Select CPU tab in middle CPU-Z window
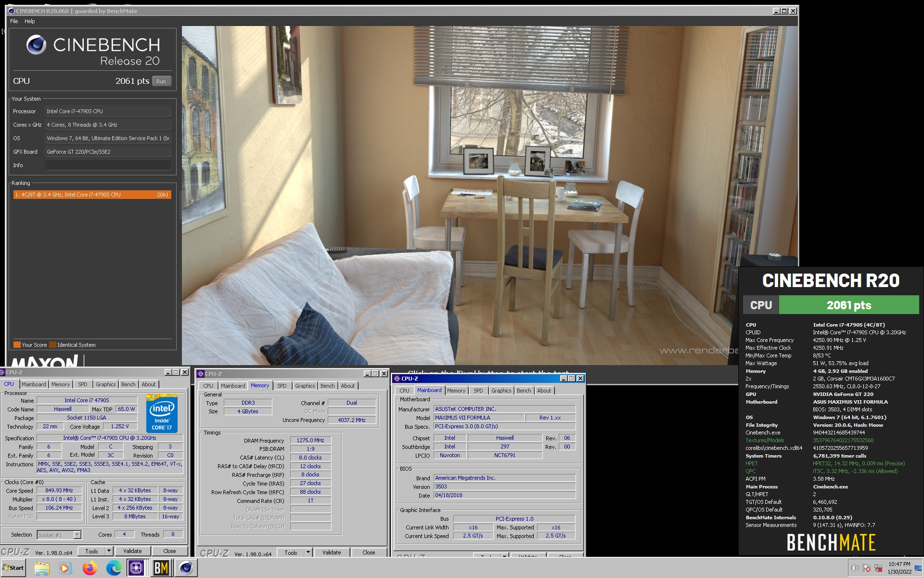This screenshot has height=578, width=924. [x=208, y=386]
